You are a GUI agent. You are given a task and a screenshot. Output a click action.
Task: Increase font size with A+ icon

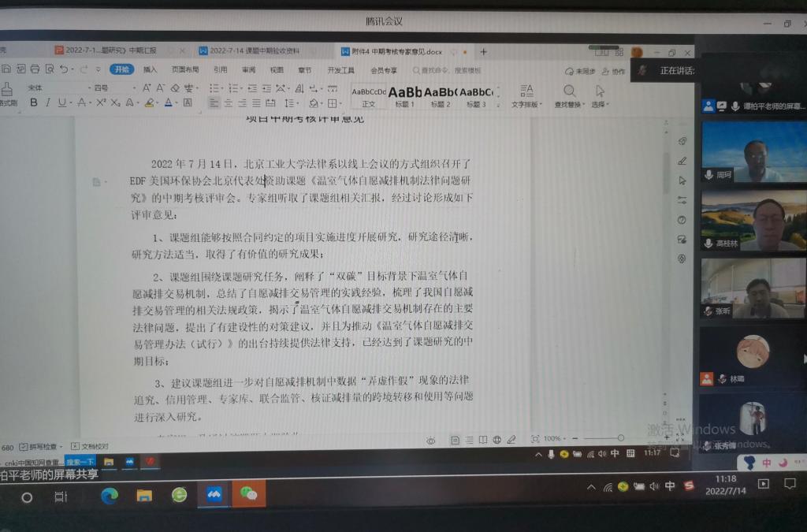(147, 88)
